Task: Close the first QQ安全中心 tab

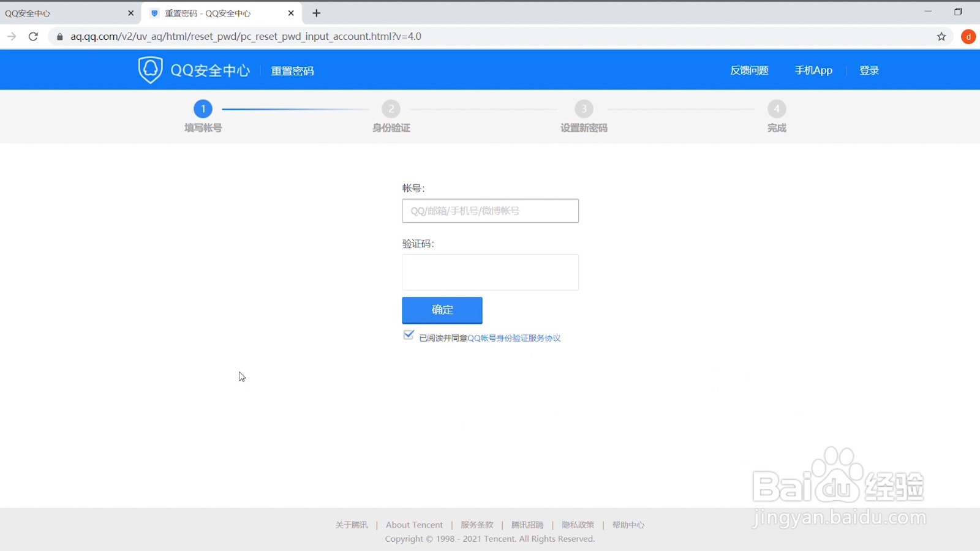Action: [x=130, y=13]
